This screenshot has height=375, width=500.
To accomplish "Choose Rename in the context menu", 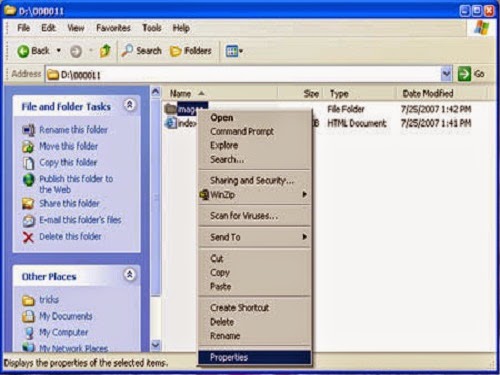I will click(255, 336).
